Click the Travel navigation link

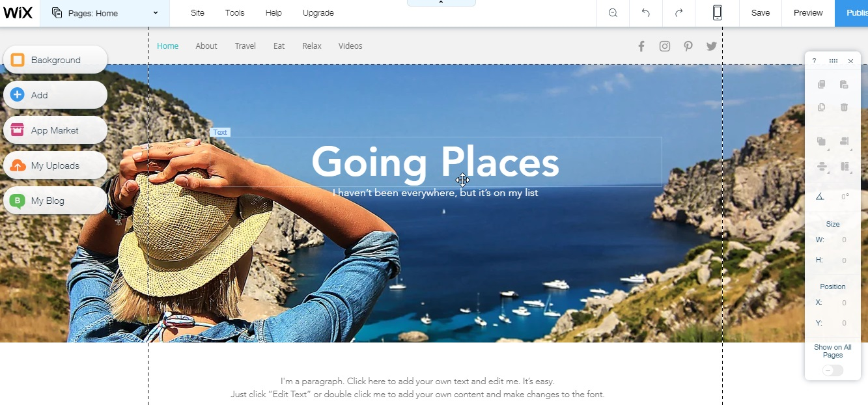pos(245,46)
